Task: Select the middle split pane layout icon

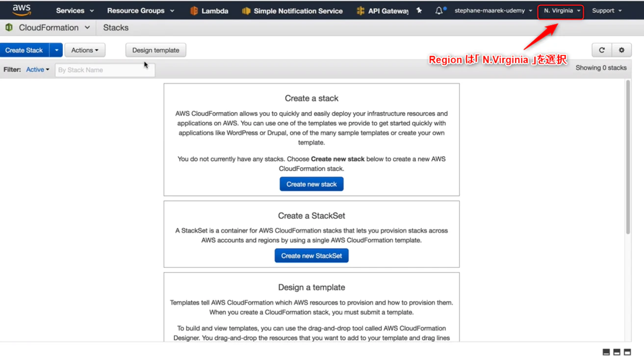Action: (x=617, y=352)
